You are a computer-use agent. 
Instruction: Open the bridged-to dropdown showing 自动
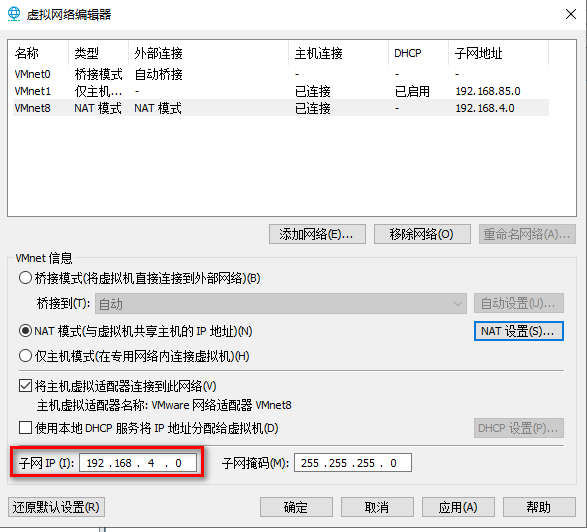(x=281, y=304)
